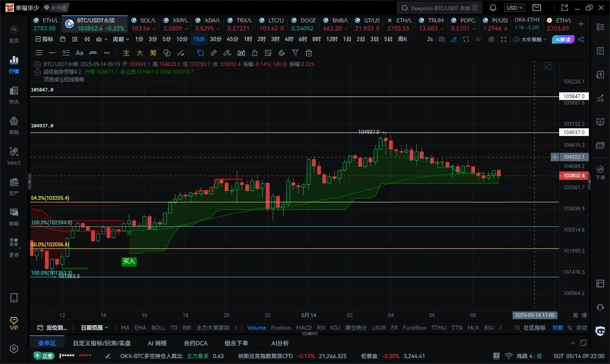
Task: Open the AI 网格 tab
Action: pyautogui.click(x=157, y=343)
